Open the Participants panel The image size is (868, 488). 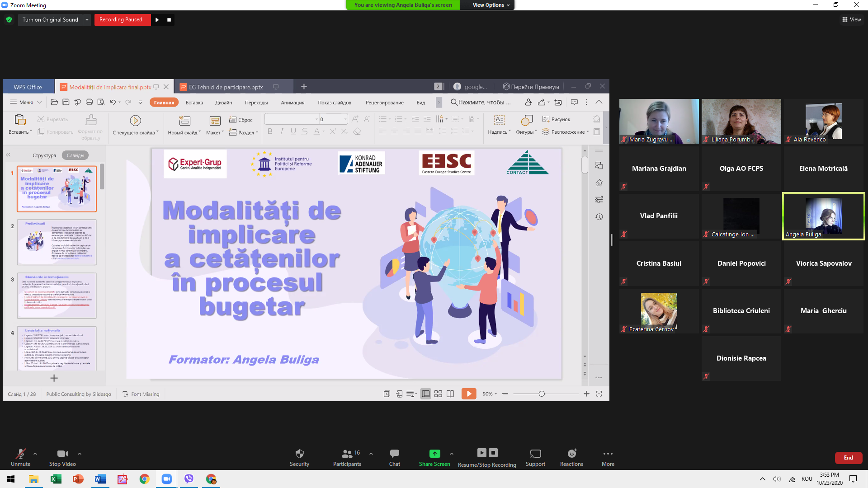point(347,454)
